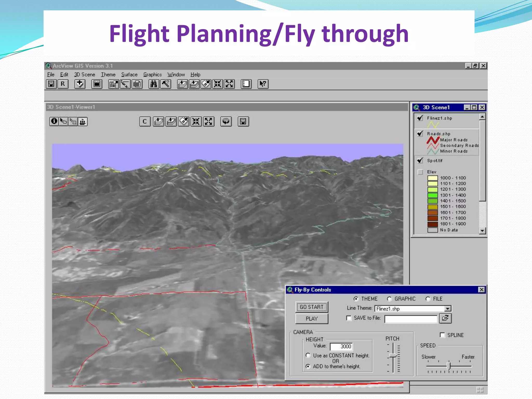The image size is (532, 399).
Task: Click the Zoom In arrows icon in viewer toolbar
Action: click(x=196, y=121)
